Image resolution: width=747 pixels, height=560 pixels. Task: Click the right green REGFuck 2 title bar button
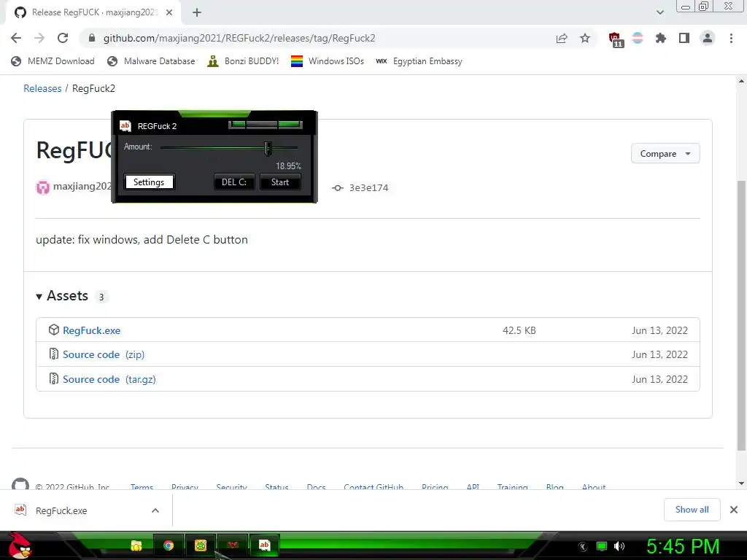pyautogui.click(x=290, y=125)
